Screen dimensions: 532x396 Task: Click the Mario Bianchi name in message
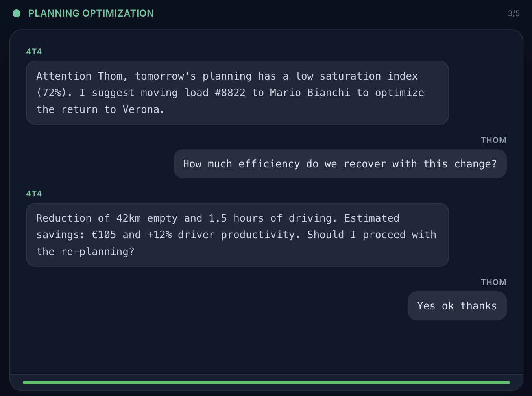(310, 93)
